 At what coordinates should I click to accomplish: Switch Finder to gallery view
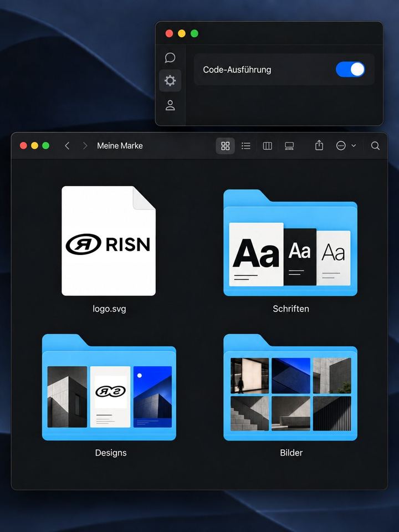[x=289, y=146]
